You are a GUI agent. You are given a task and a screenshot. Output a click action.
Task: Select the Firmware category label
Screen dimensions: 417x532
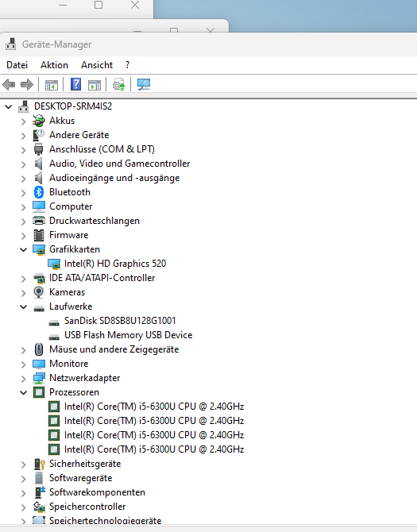68,235
